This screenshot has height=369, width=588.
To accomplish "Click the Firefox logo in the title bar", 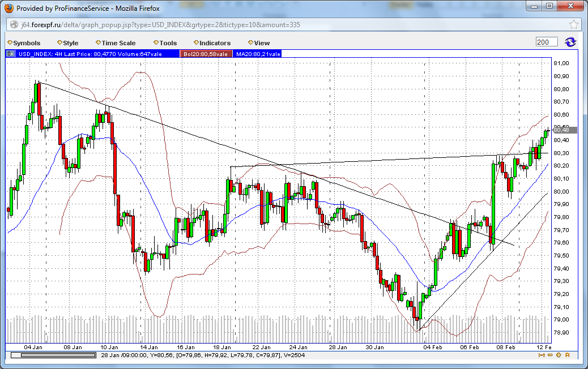I will coord(9,8).
